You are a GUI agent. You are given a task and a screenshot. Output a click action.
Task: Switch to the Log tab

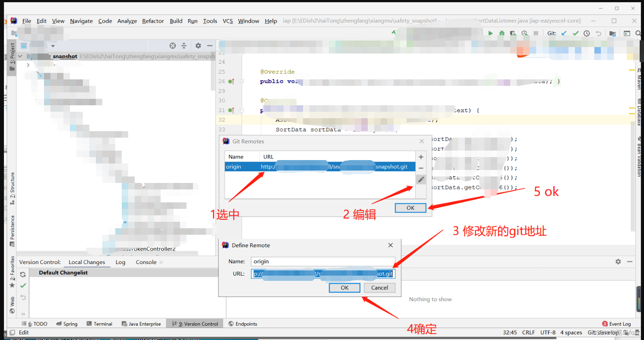120,262
